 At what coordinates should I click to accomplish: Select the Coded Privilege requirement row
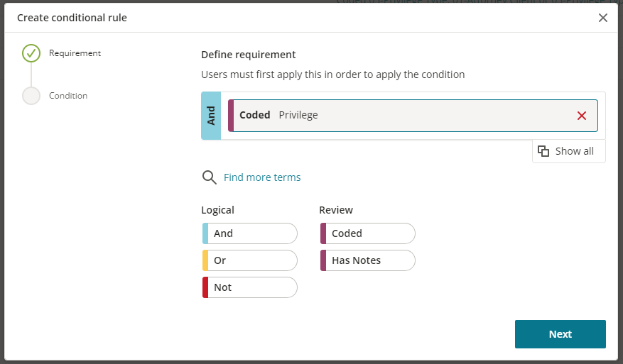pos(413,116)
